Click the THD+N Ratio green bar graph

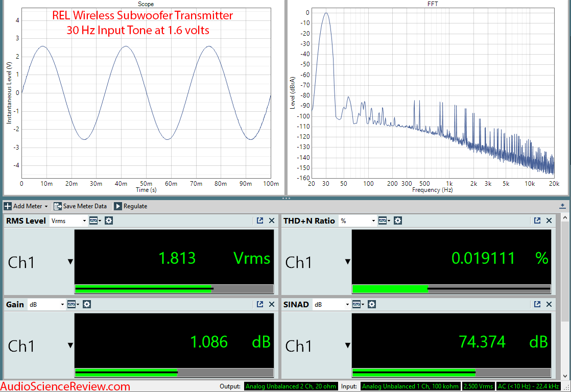click(451, 289)
